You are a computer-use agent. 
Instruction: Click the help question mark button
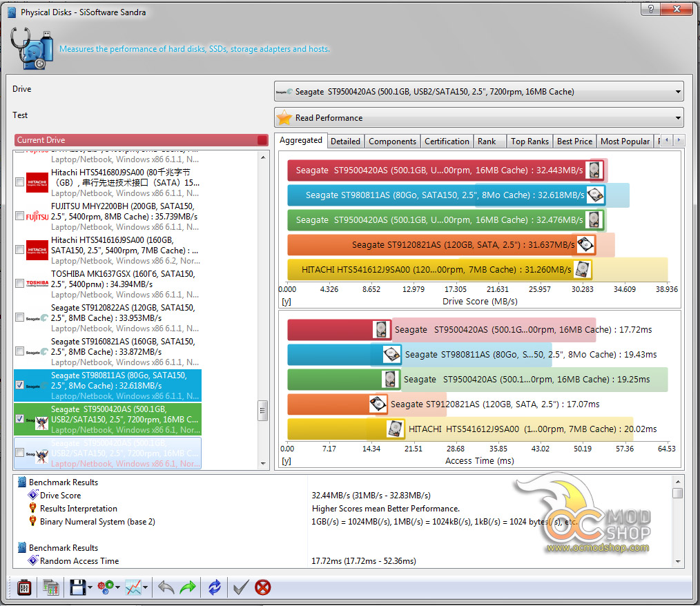tap(651, 8)
